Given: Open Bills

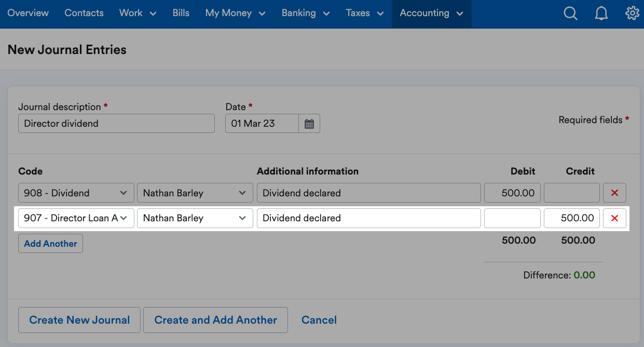Looking at the screenshot, I should click(181, 13).
